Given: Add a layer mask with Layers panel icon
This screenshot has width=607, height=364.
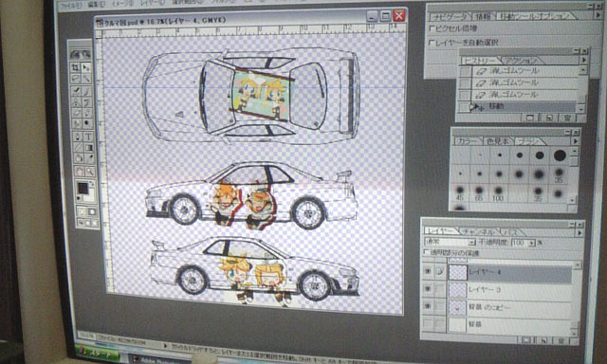Looking at the screenshot, I should point(525,340).
